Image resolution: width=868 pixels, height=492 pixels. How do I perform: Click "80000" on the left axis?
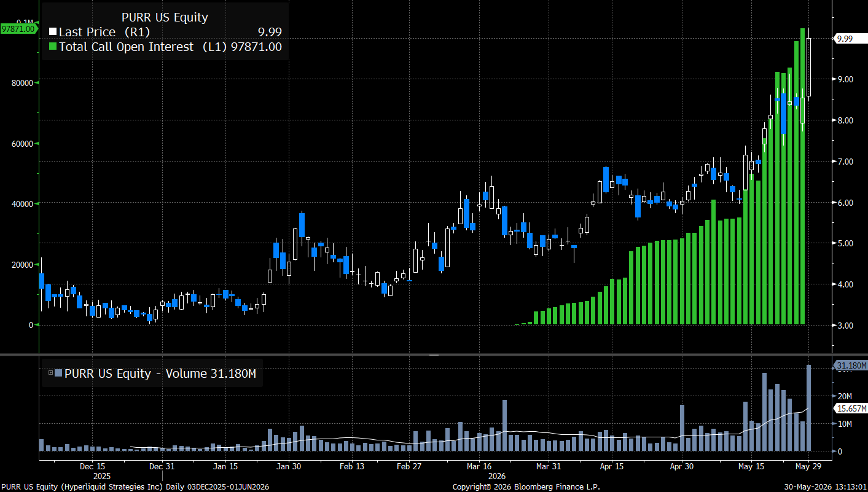point(21,82)
